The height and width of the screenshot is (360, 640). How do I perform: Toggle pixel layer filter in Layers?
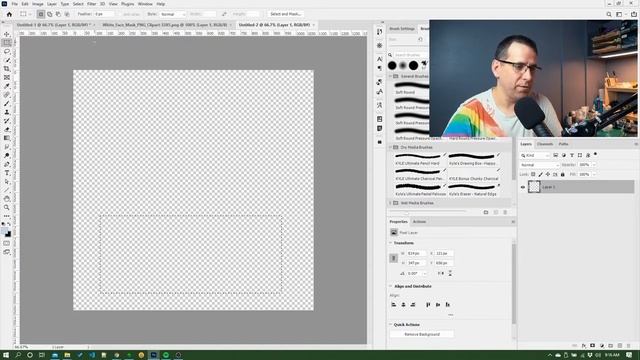pyautogui.click(x=556, y=155)
